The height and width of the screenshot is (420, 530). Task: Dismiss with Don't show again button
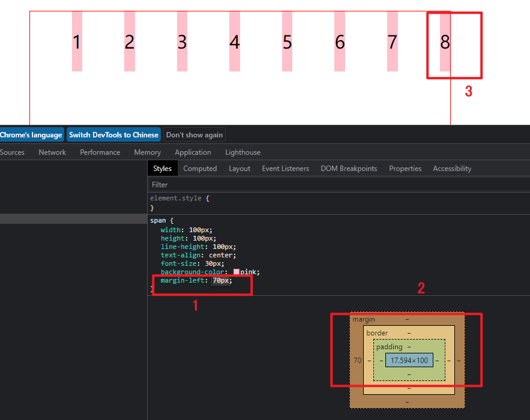coord(194,135)
